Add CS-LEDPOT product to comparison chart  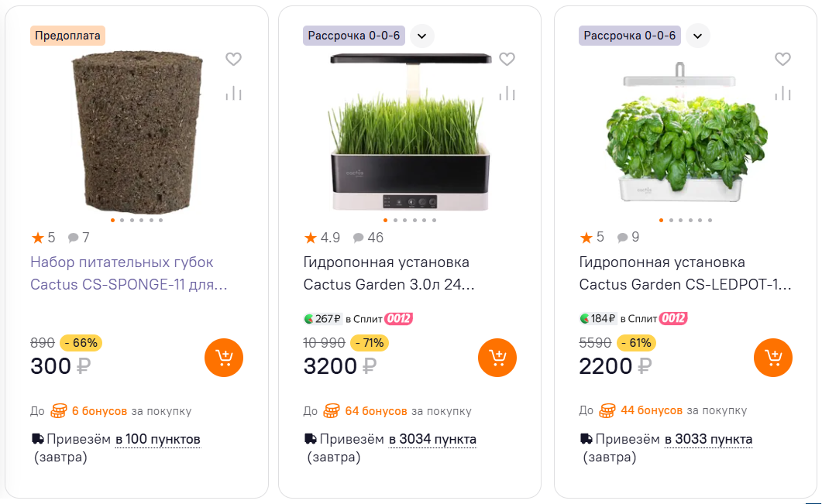(782, 94)
